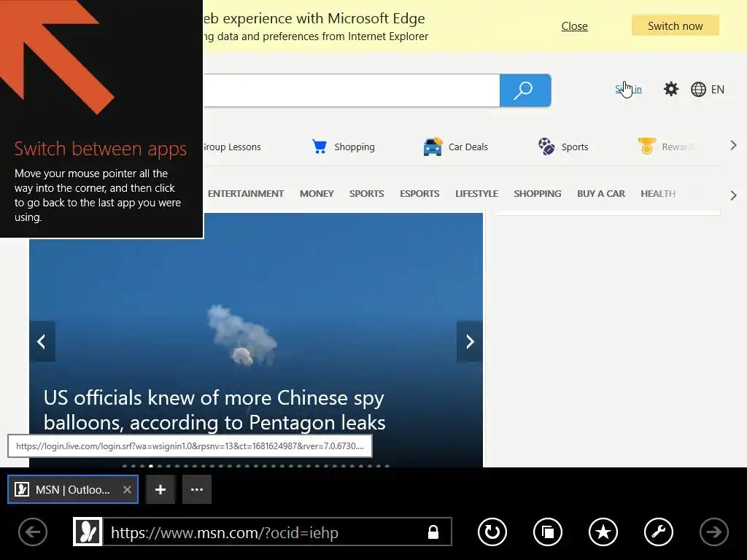Open Page tools wrench icon
Viewport: 747px width, 560px height.
pos(659,532)
